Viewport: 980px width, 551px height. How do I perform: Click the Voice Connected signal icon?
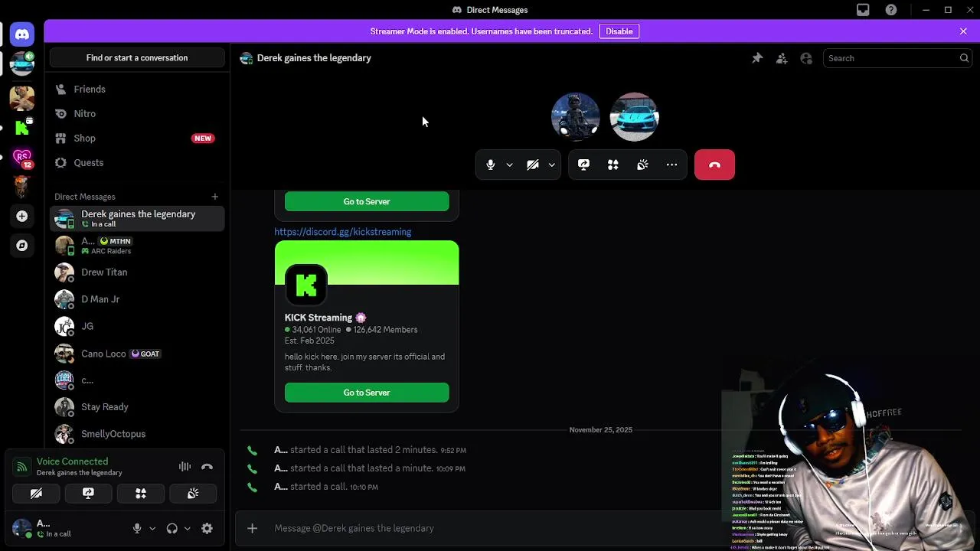[22, 467]
